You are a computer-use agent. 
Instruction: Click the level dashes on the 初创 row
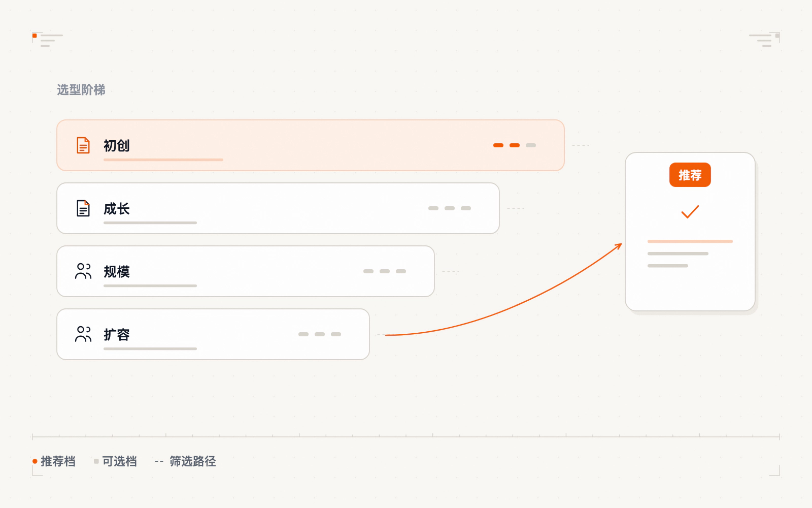[x=515, y=145]
